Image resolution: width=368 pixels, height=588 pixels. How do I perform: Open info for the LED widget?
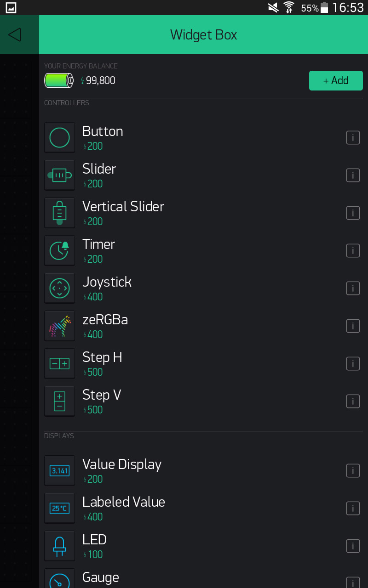point(353,546)
